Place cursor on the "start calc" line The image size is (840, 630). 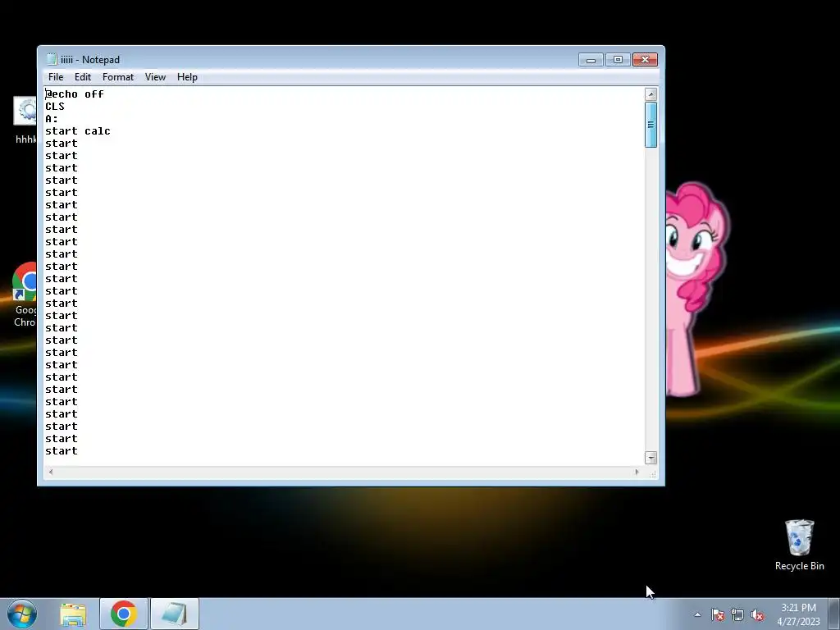(78, 131)
